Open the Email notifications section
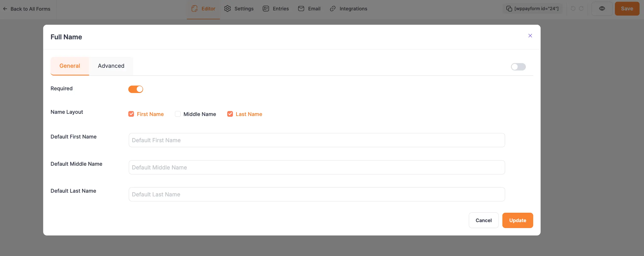This screenshot has height=256, width=644. [309, 8]
